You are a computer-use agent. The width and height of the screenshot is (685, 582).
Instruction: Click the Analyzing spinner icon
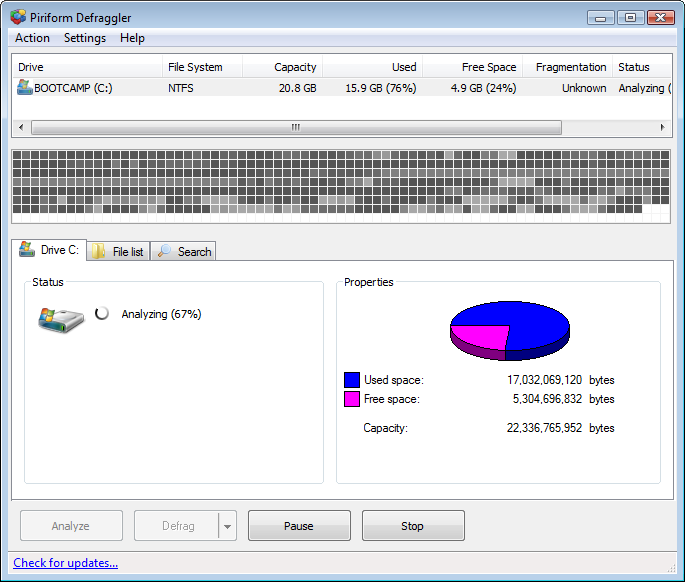102,314
